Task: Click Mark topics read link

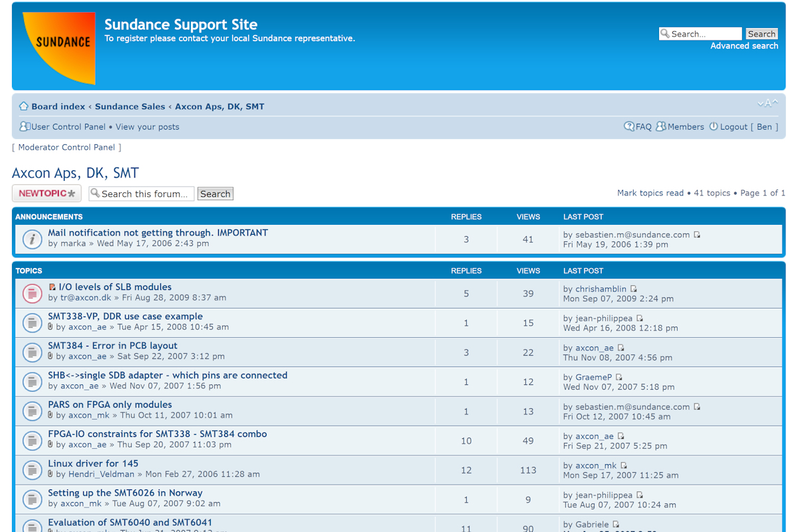Action: [x=650, y=193]
